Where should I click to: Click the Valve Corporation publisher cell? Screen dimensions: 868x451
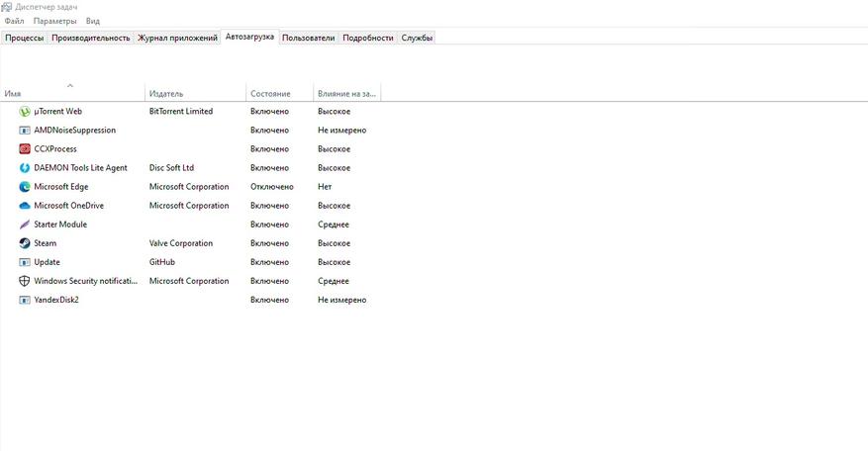point(181,243)
